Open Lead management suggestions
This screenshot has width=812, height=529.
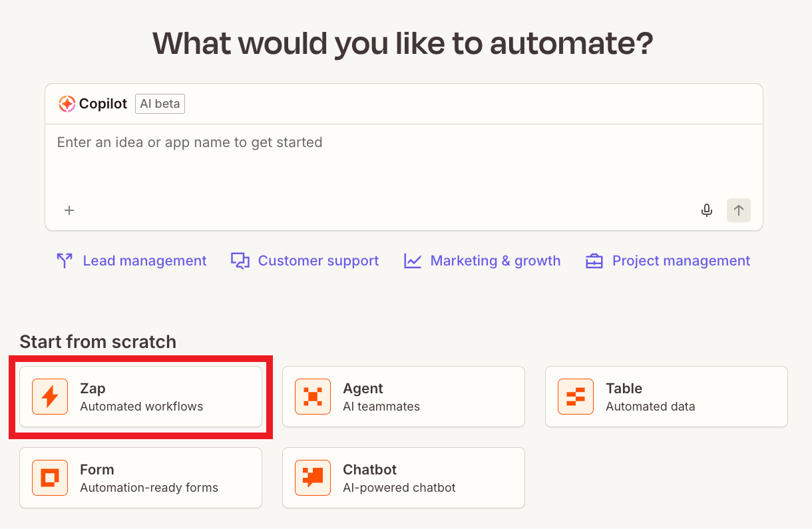click(132, 261)
